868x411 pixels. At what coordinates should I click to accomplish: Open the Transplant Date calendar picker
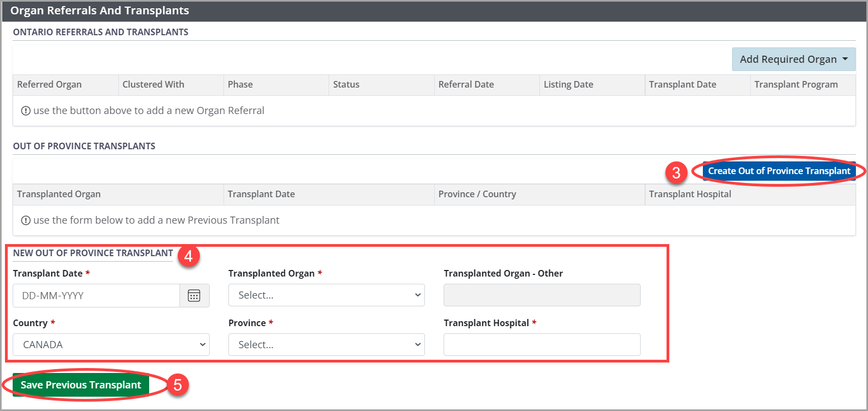pyautogui.click(x=194, y=296)
